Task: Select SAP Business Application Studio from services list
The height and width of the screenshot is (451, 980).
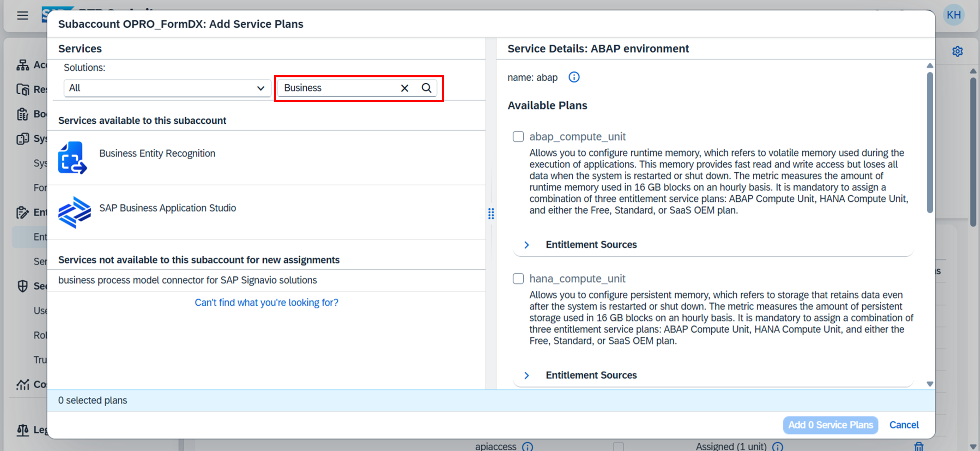Action: 167,208
